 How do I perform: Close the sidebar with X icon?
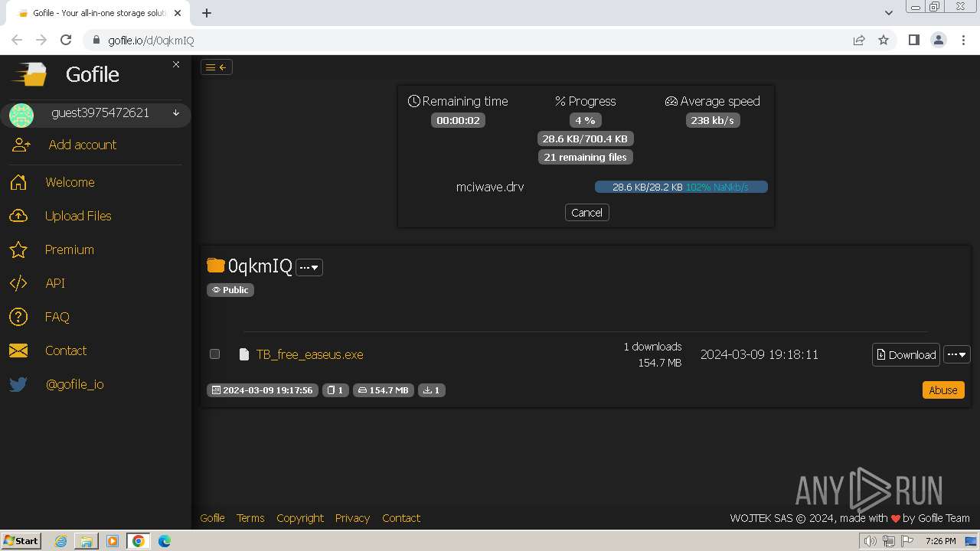point(176,64)
